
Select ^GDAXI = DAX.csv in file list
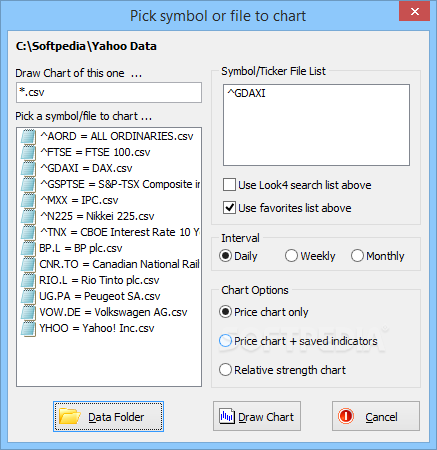[86, 168]
